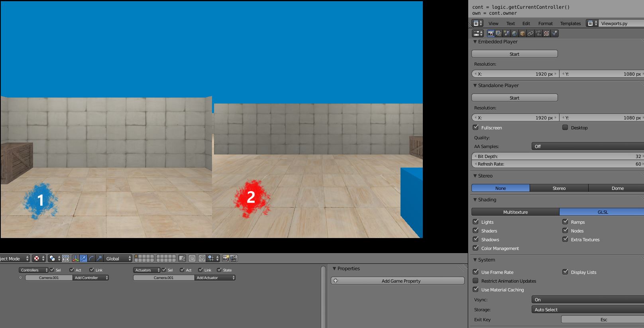
Task: Open the Render Layers properties tab
Action: pos(499,33)
